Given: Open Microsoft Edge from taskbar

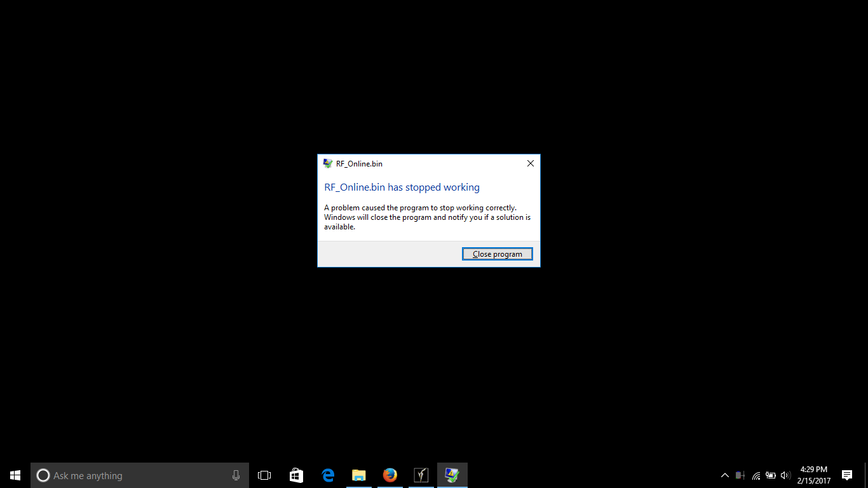Looking at the screenshot, I should click(x=328, y=475).
